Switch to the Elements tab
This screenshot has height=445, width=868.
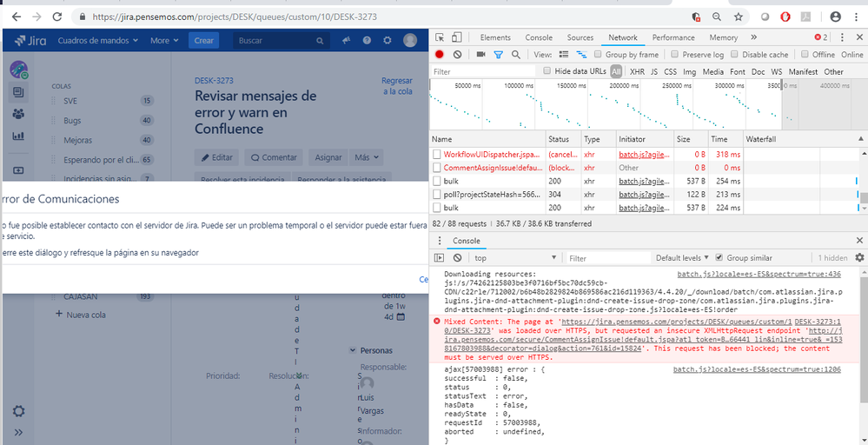tap(495, 37)
